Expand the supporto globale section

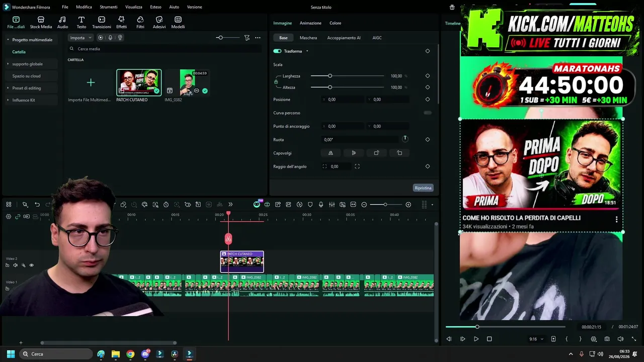pyautogui.click(x=8, y=64)
